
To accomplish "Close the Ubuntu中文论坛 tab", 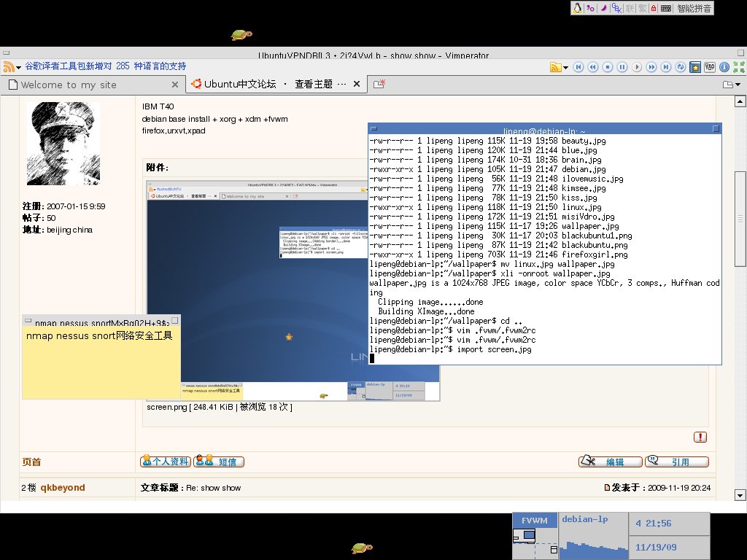I will click(356, 85).
